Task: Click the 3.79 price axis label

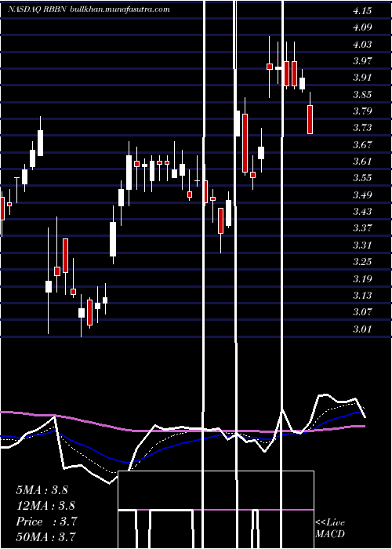Action: pyautogui.click(x=362, y=111)
